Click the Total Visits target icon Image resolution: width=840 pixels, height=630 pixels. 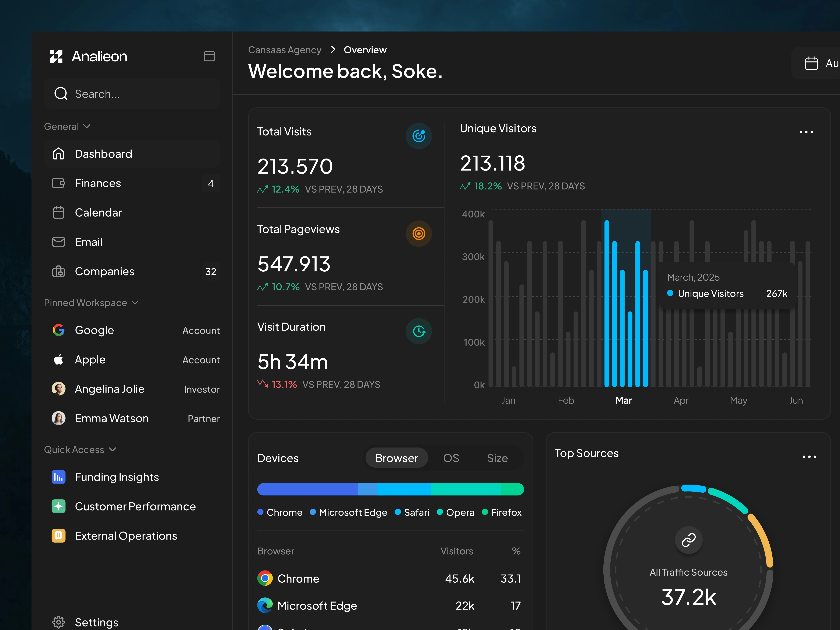(x=418, y=136)
